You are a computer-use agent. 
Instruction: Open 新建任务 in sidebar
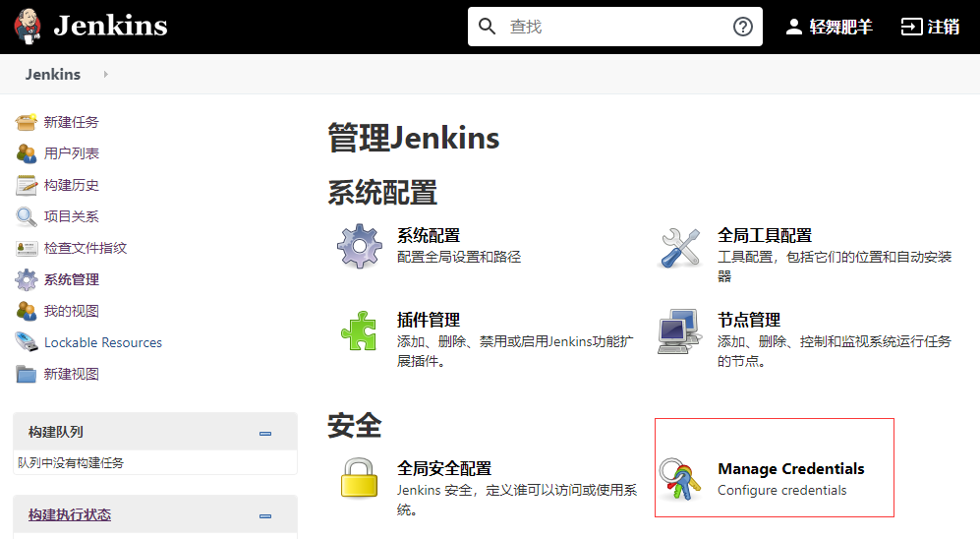click(x=71, y=122)
